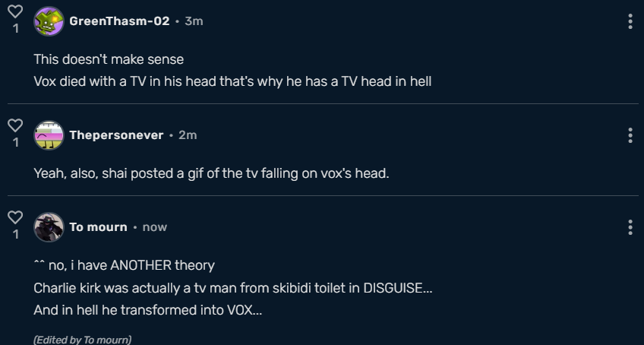The image size is (644, 345).
Task: View like count under GreenThasm-02's heart
Action: (x=15, y=29)
